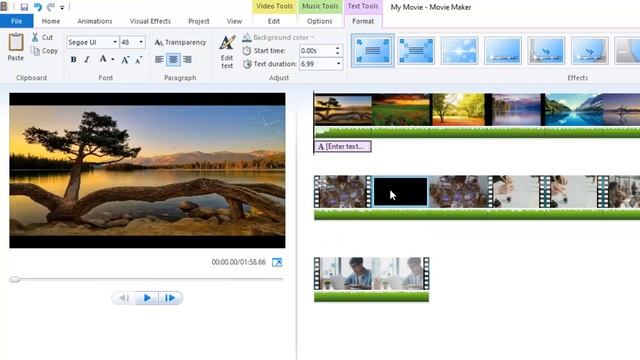Select the Enter text caption on the timeline

point(342,146)
